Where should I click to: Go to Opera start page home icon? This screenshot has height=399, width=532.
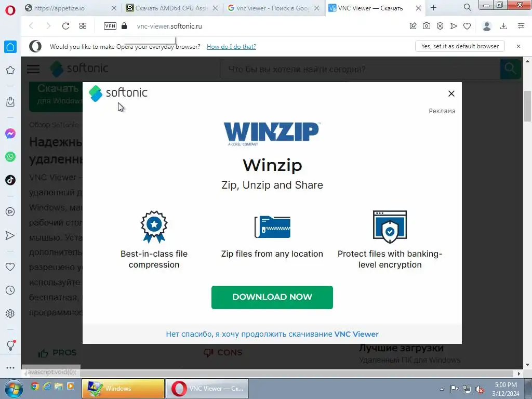pyautogui.click(x=10, y=47)
